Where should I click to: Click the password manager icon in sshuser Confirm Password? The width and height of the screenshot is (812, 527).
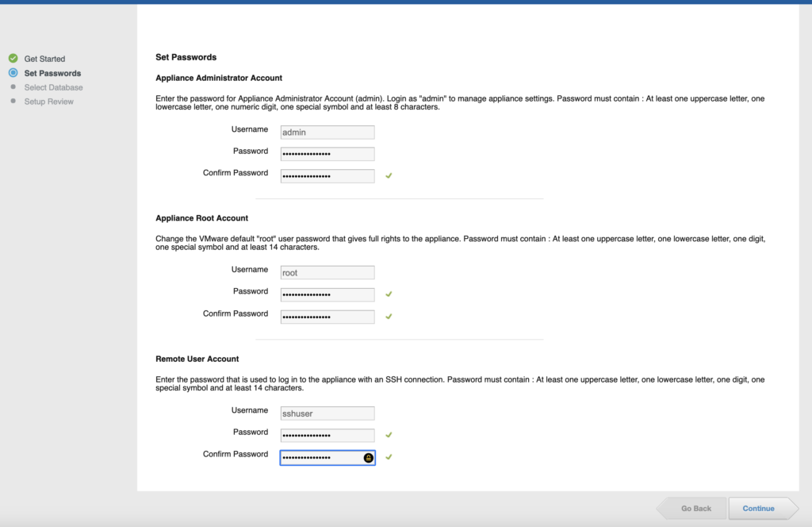tap(369, 458)
